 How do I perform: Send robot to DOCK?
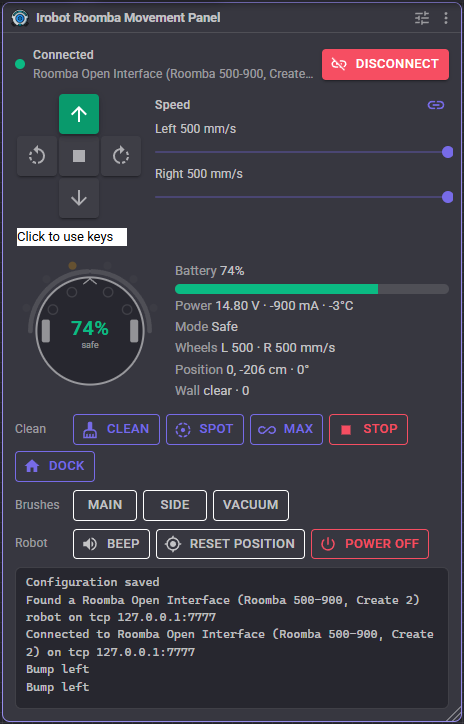tap(55, 466)
